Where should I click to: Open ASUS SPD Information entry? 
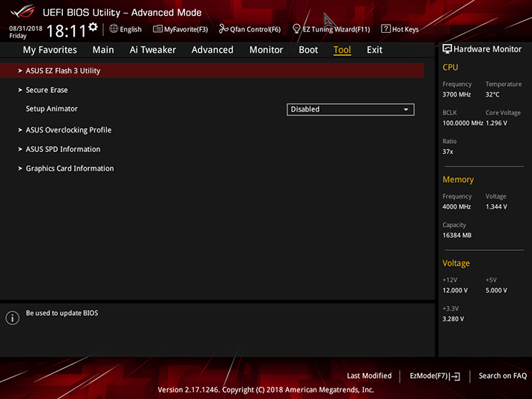coord(212,150)
